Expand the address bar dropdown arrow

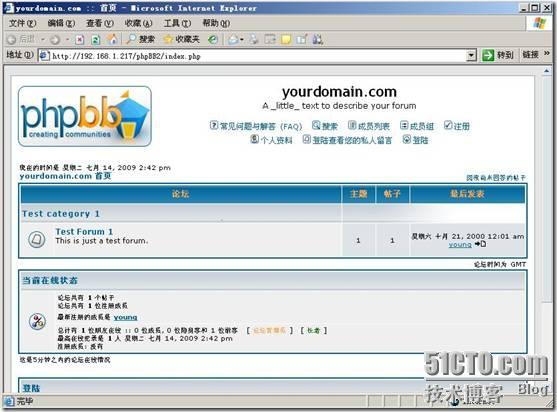(x=471, y=56)
